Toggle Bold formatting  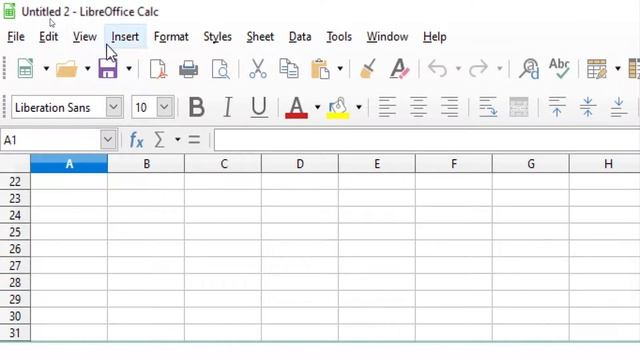tap(197, 107)
